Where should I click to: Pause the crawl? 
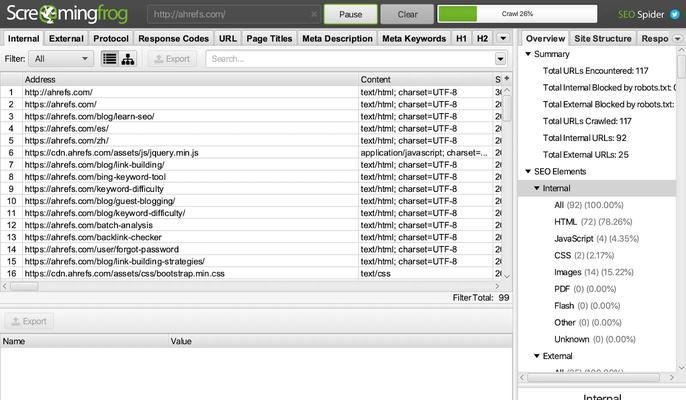pyautogui.click(x=350, y=14)
